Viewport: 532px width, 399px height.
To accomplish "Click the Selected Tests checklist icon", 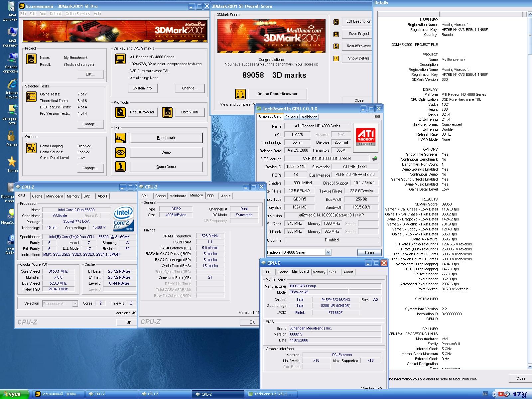I will [31, 97].
